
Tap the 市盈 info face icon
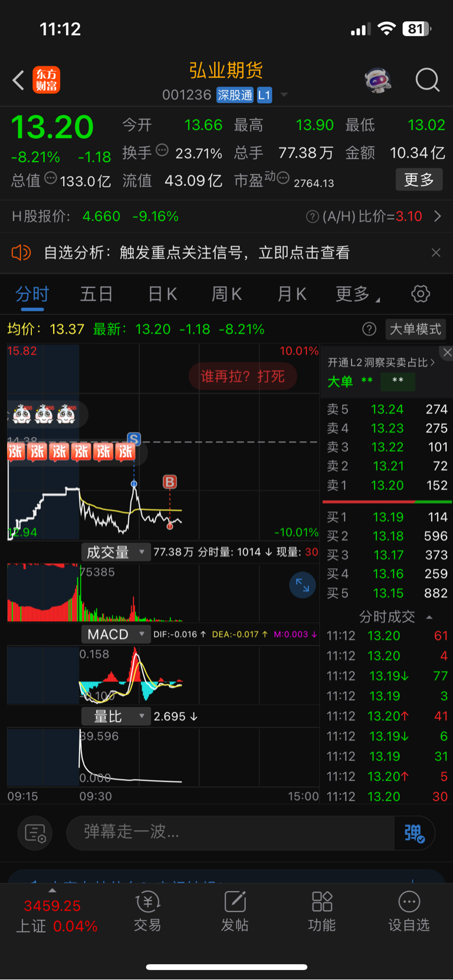tap(283, 178)
